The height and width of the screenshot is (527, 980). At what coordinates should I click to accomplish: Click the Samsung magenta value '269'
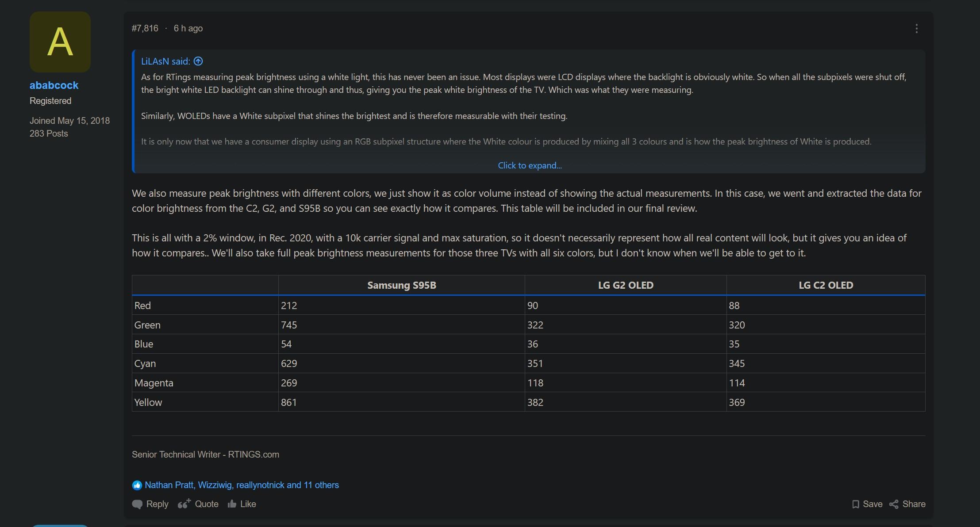pyautogui.click(x=289, y=383)
